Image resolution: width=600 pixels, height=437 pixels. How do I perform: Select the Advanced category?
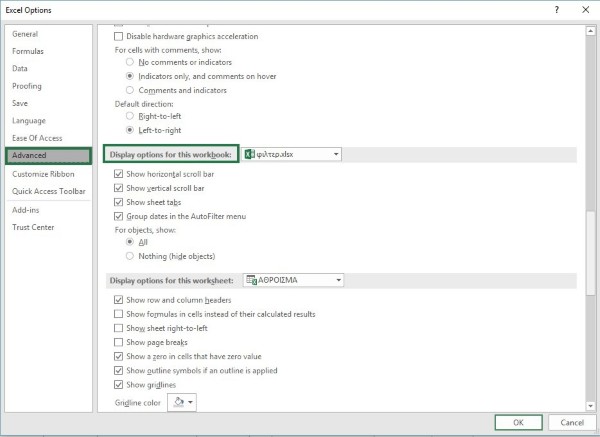49,155
